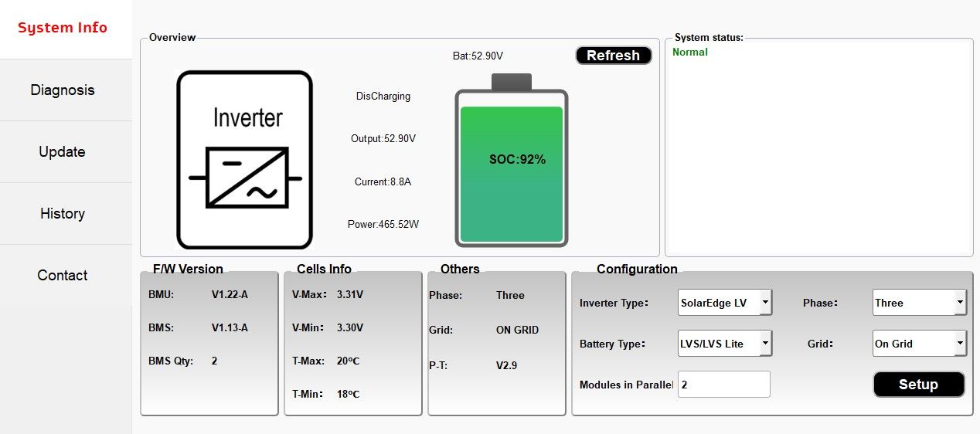
Task: Click the Refresh button
Action: pyautogui.click(x=614, y=56)
